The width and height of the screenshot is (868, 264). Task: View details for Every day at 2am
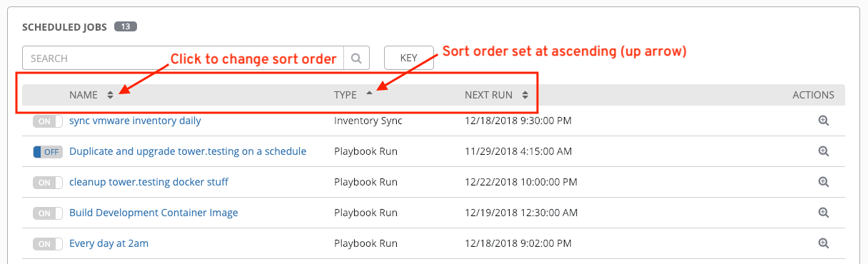(x=823, y=243)
